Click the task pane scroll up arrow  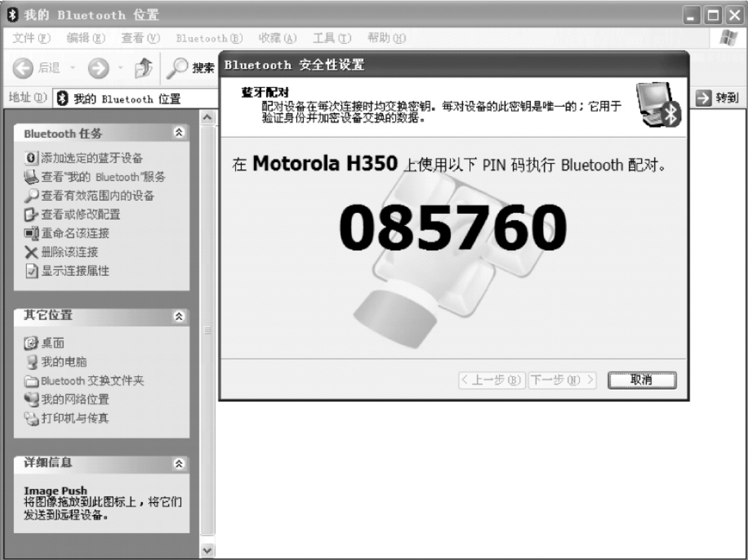(x=207, y=118)
